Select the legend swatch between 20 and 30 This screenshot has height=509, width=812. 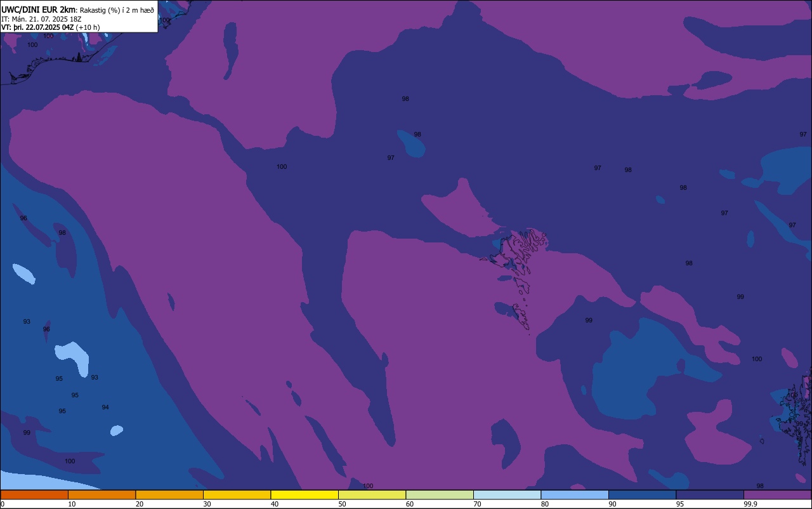(x=169, y=494)
